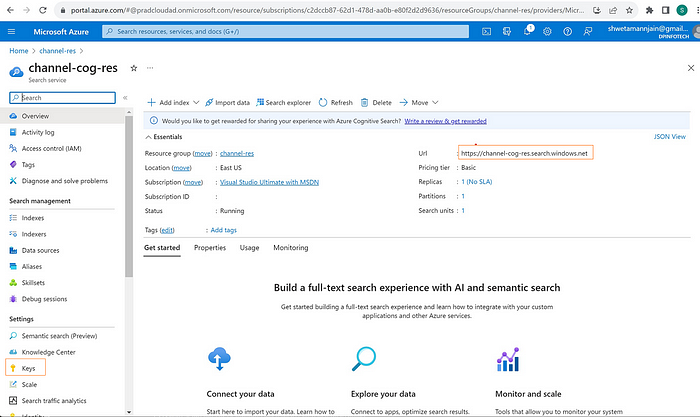Collapse the Essentials section

pyautogui.click(x=163, y=137)
